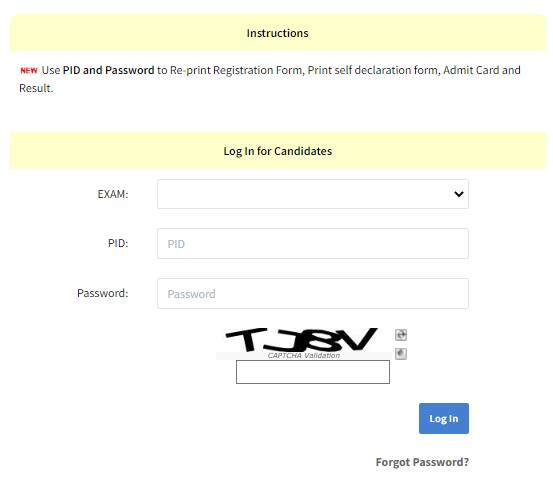Click the CAPTCHA Validation caption text
This screenshot has width=553, height=486.
click(304, 356)
